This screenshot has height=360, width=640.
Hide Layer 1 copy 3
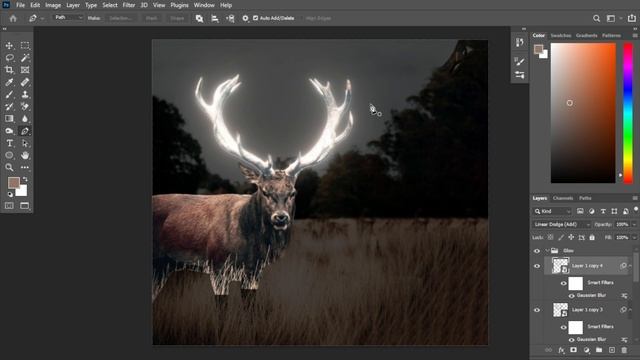tap(537, 310)
